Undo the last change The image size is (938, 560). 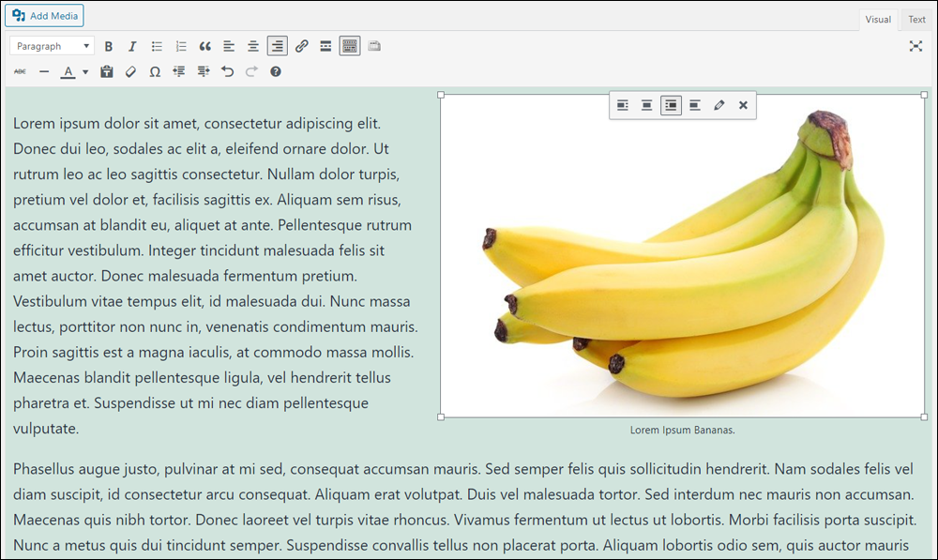pyautogui.click(x=227, y=72)
